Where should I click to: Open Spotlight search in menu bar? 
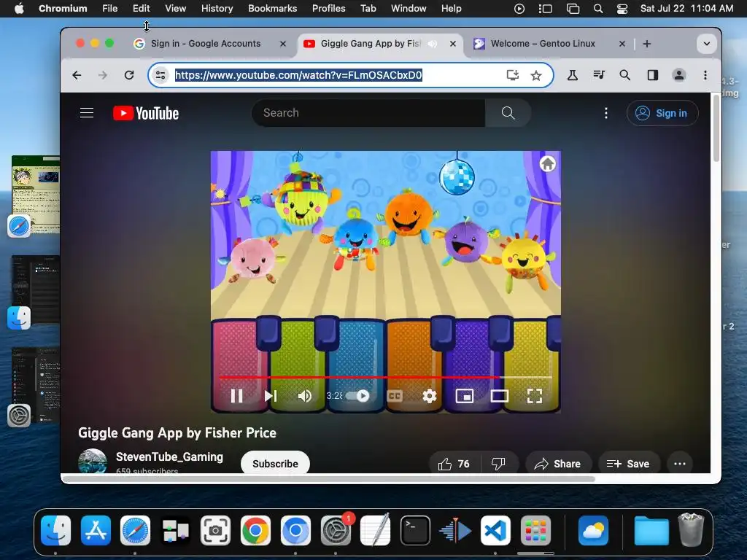pyautogui.click(x=598, y=9)
